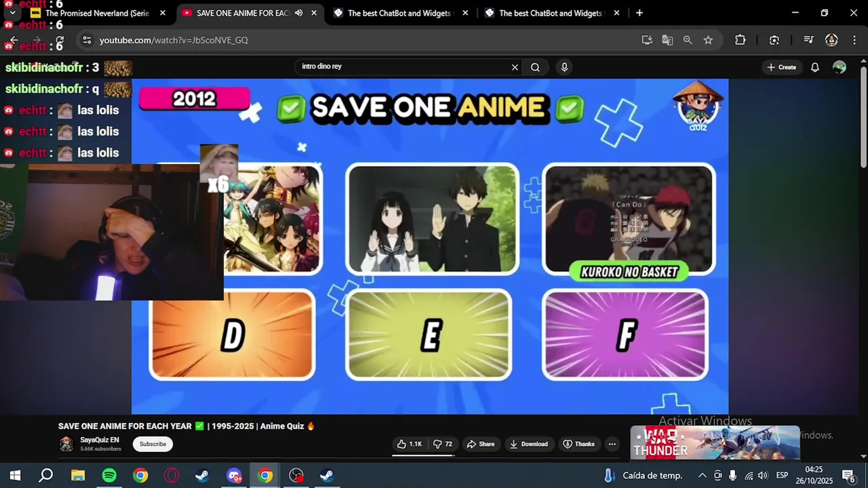
Task: Click the microphone tray icon
Action: 733,475
